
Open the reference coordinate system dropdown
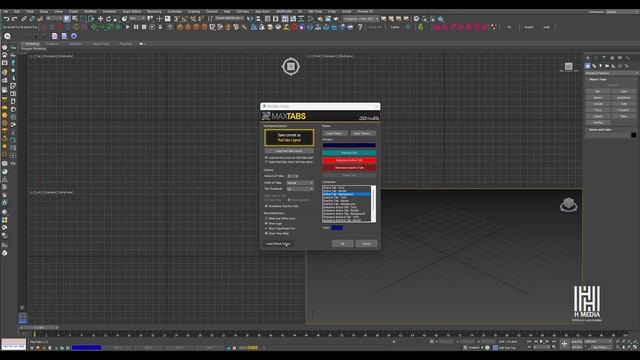tap(138, 19)
